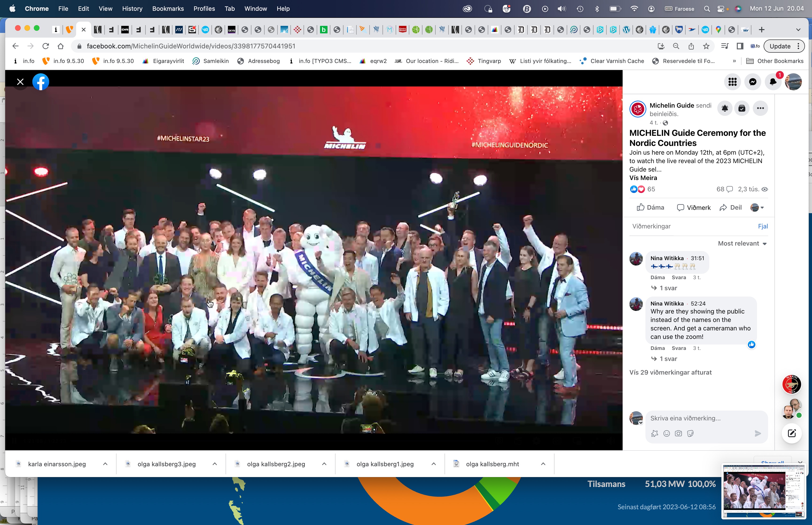812x525 pixels.
Task: Click the address bar URL
Action: tap(191, 46)
